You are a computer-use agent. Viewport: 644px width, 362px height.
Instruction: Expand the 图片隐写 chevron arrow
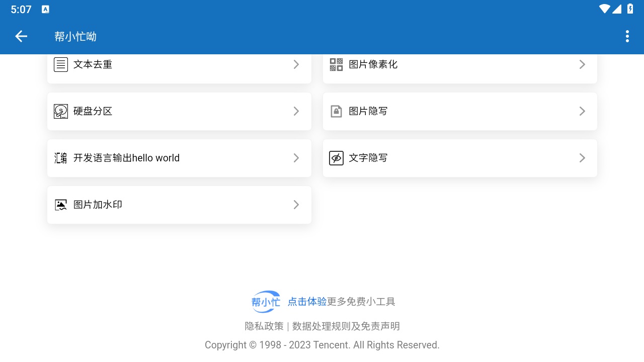coord(582,111)
